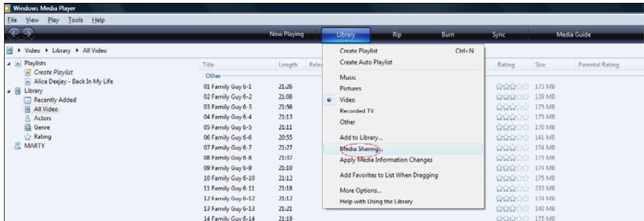Click the Other group header

pyautogui.click(x=213, y=77)
